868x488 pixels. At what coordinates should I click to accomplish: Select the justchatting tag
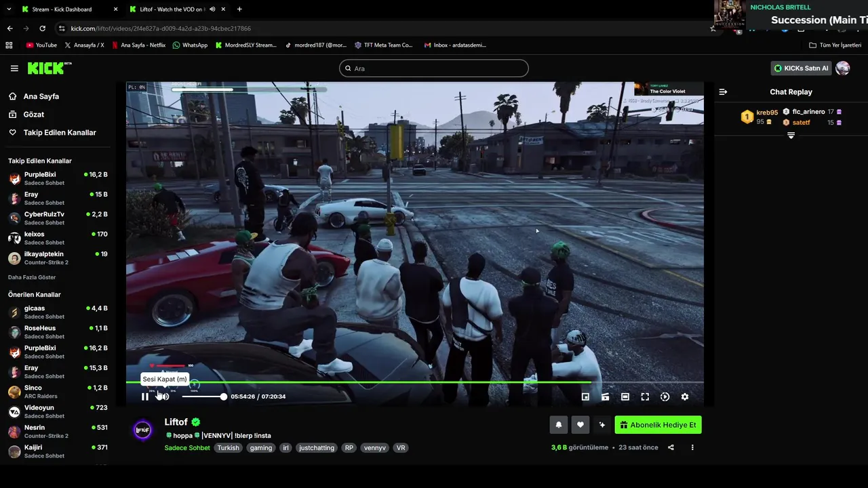(x=317, y=448)
